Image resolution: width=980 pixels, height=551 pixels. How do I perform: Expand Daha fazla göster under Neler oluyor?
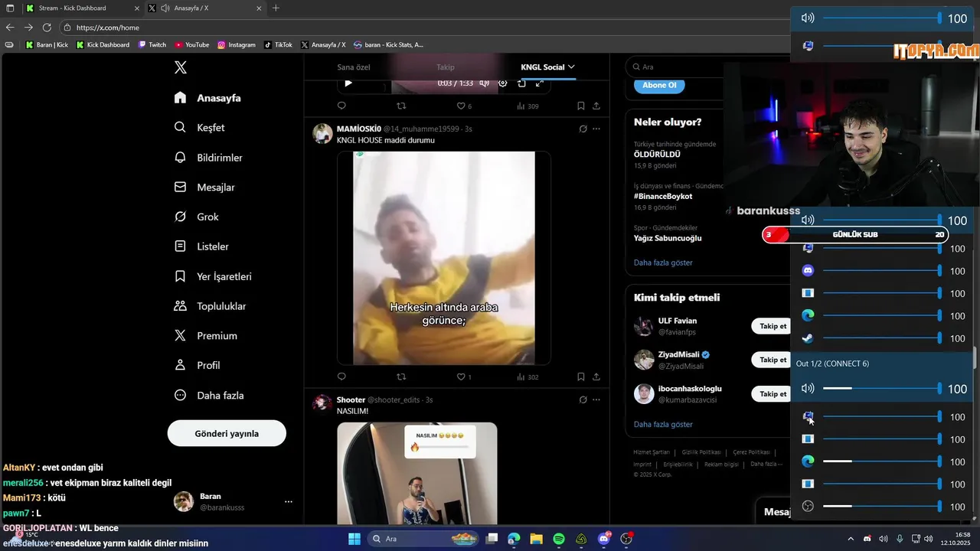pyautogui.click(x=663, y=262)
